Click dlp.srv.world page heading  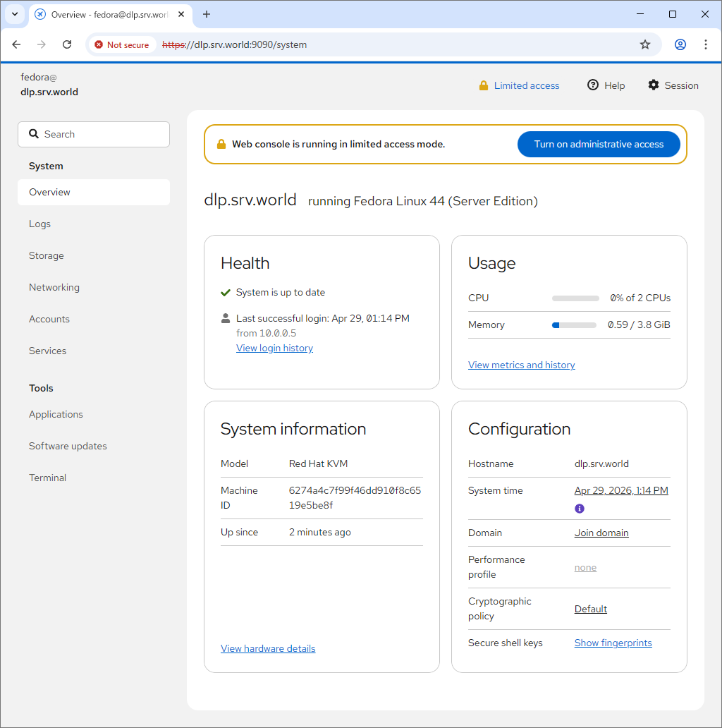point(250,200)
